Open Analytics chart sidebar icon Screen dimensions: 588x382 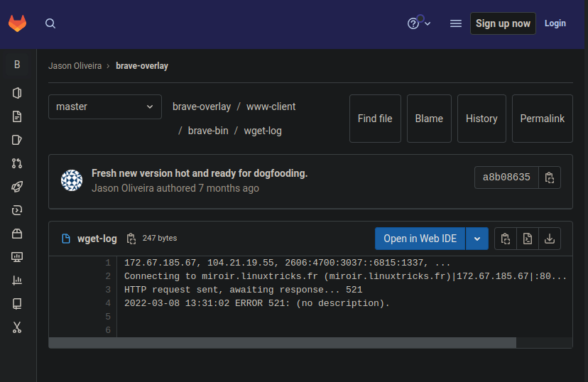[17, 280]
